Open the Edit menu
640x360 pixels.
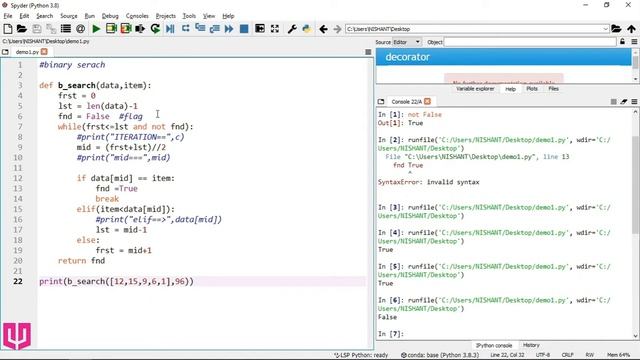point(24,16)
